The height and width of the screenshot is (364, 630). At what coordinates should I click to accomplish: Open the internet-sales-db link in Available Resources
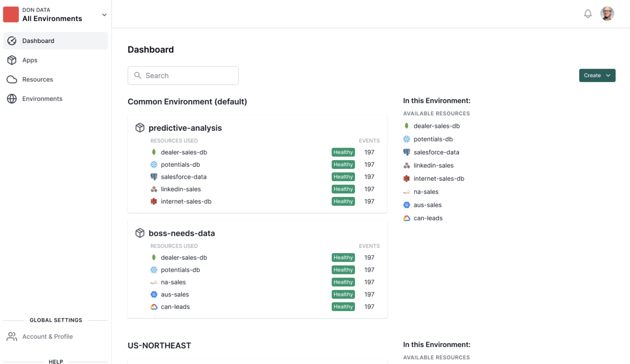tap(439, 178)
